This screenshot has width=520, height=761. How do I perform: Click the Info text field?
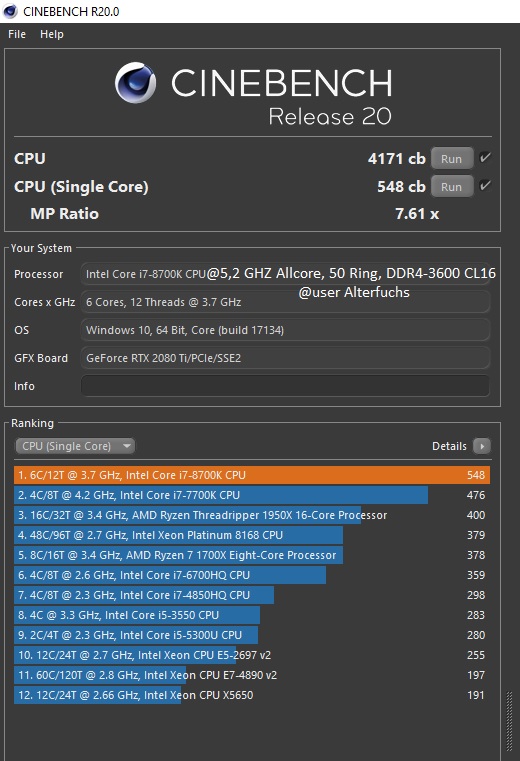(285, 386)
